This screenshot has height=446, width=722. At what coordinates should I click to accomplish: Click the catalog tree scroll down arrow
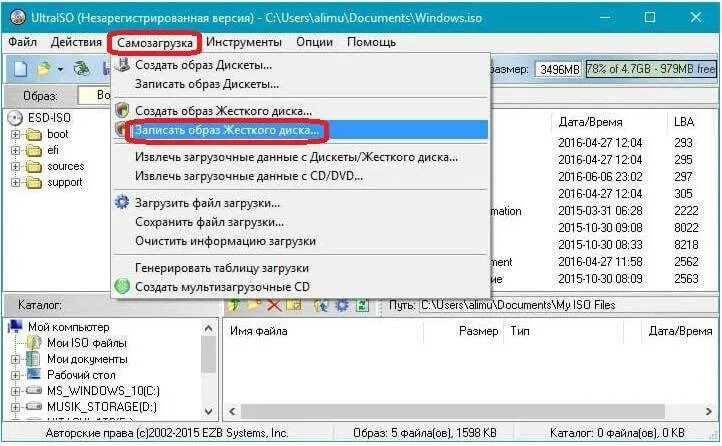[x=208, y=411]
